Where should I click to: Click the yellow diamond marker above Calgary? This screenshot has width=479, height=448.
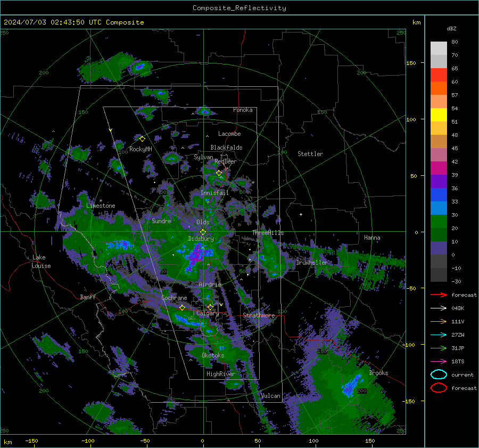pos(210,307)
